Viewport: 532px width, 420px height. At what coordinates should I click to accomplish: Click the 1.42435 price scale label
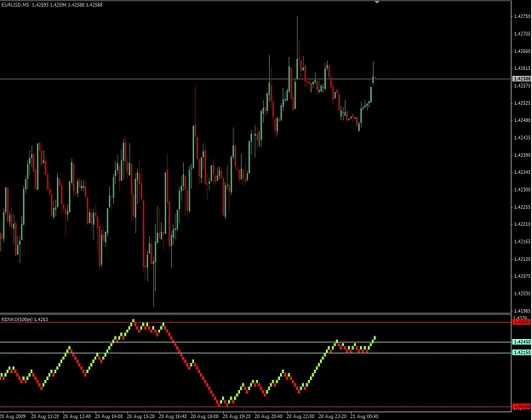point(522,137)
